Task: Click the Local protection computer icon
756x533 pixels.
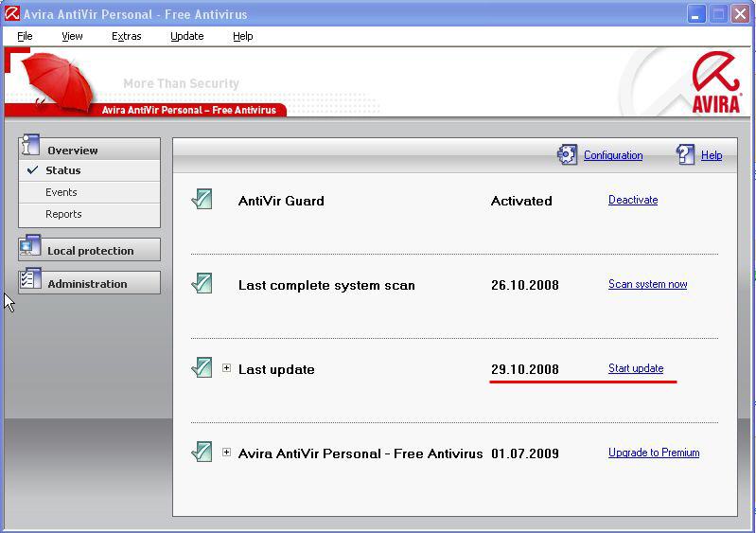Action: pos(30,246)
